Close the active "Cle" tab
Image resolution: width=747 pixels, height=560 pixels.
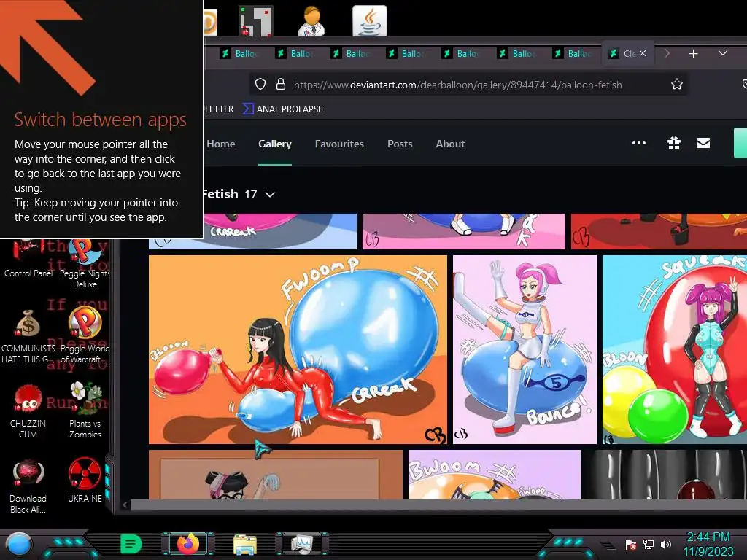643,53
